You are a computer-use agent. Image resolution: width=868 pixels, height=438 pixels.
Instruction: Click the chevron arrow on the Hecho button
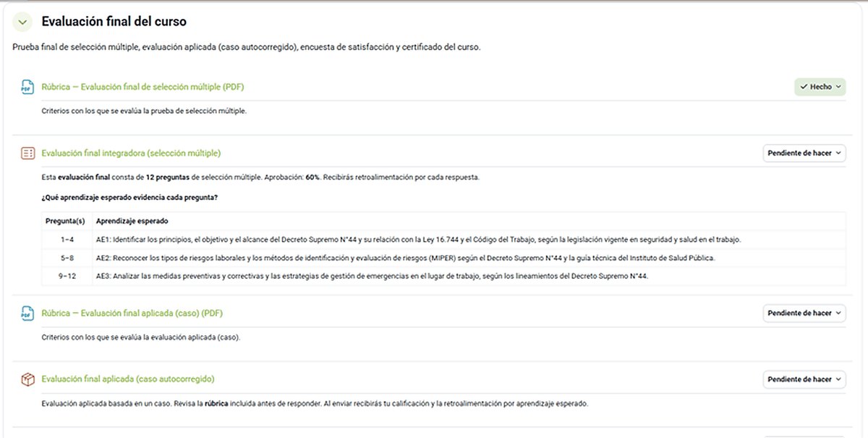(838, 87)
